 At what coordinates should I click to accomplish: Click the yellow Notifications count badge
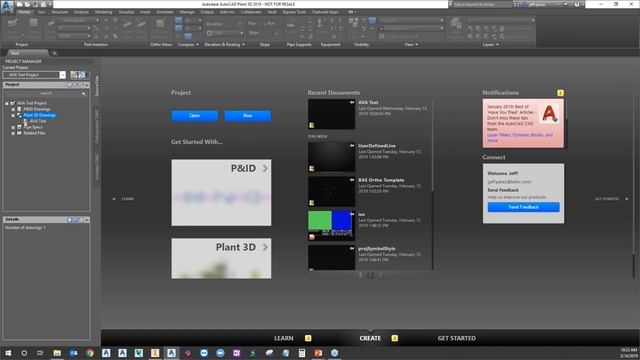pyautogui.click(x=560, y=93)
